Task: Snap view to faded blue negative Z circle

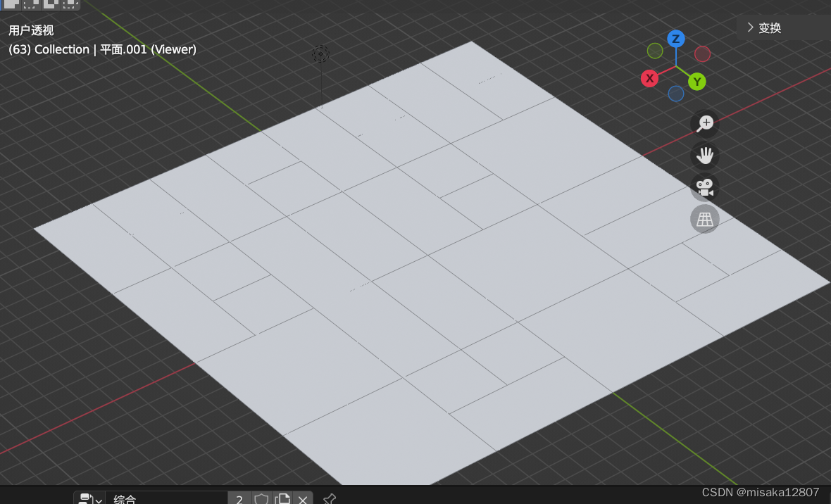Action: pyautogui.click(x=676, y=94)
